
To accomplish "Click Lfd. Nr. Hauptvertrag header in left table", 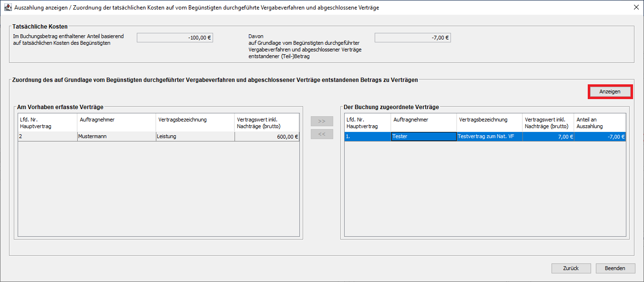I will point(47,123).
